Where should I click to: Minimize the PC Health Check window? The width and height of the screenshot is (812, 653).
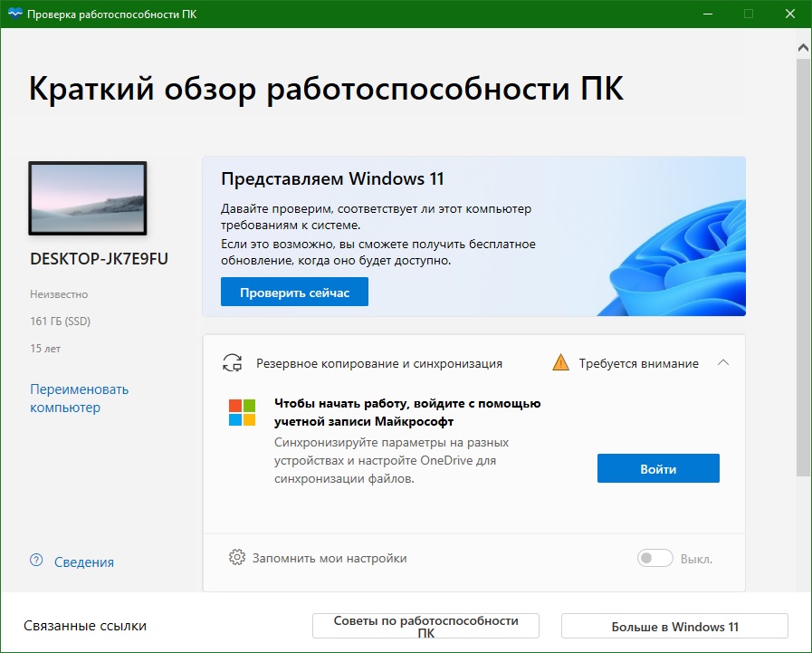coord(708,14)
